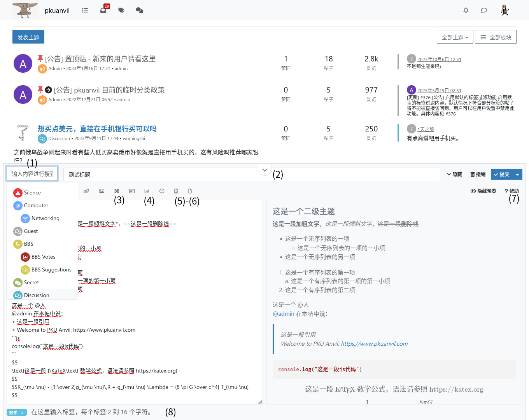Hide the composer with 隐藏 button
Viewport: 529px width, 420px height.
point(454,174)
